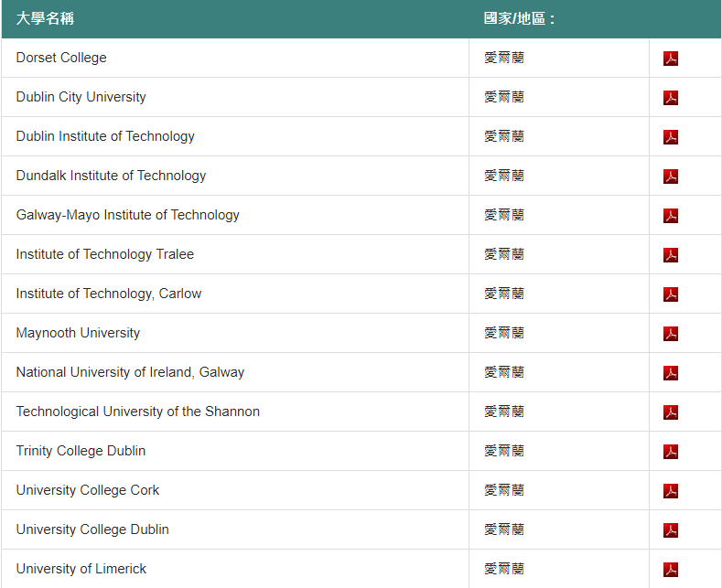The width and height of the screenshot is (722, 588).
Task: Select the University College Dublin name
Action: click(x=92, y=529)
